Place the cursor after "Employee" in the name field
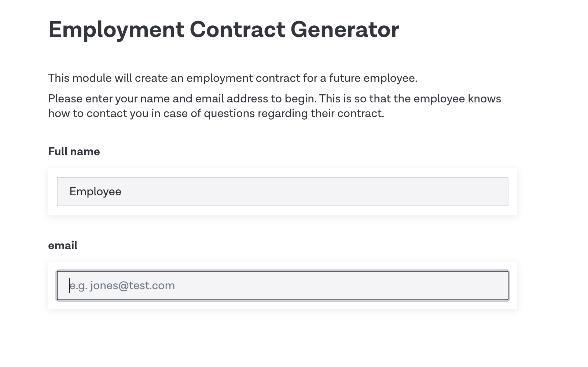Image resolution: width=588 pixels, height=367 pixels. pyautogui.click(x=122, y=192)
